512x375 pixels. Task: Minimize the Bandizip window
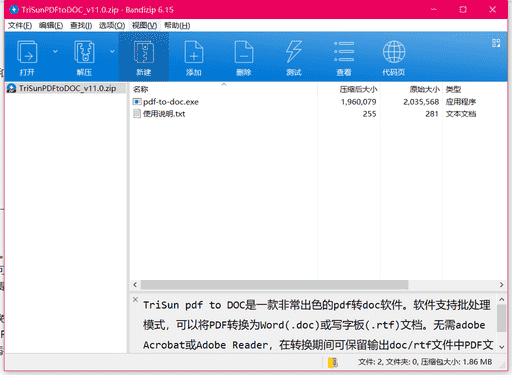pos(434,9)
